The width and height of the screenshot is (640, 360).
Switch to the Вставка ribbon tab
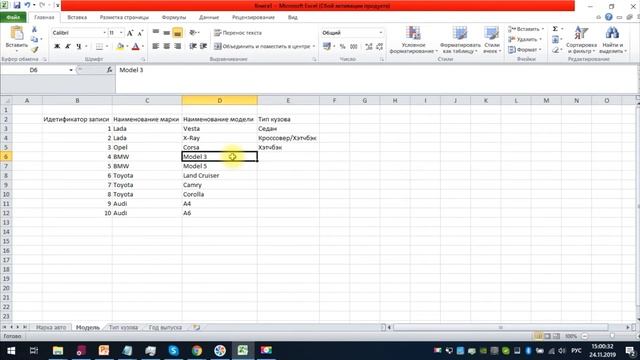point(77,18)
